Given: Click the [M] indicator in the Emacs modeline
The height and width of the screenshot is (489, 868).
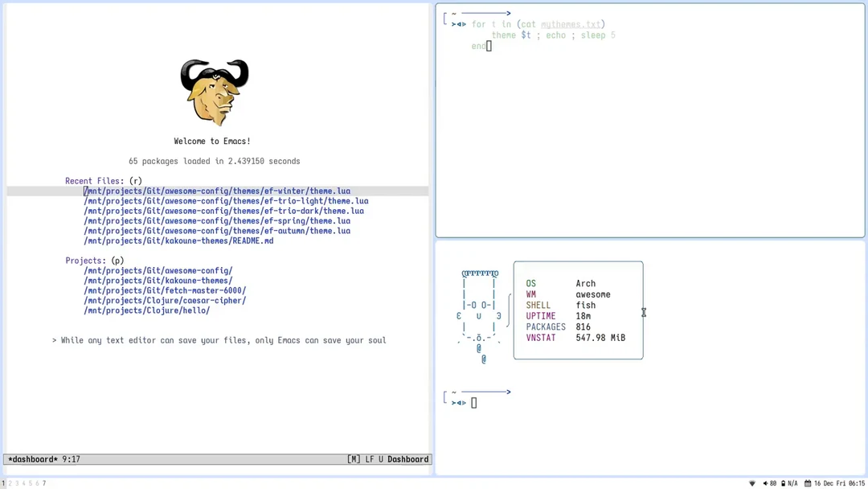Looking at the screenshot, I should point(353,458).
